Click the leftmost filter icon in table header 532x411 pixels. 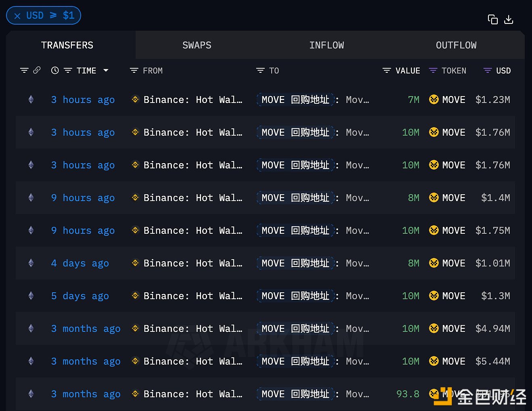click(24, 70)
